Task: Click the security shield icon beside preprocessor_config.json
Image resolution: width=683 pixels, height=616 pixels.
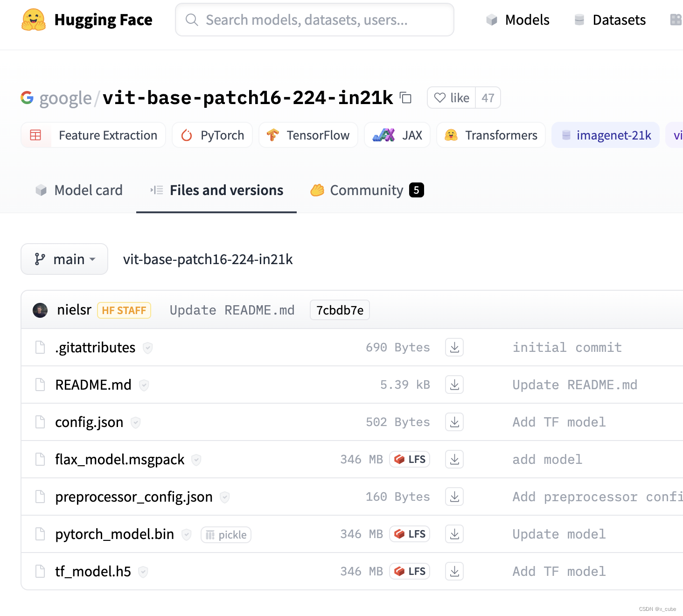Action: pos(225,497)
